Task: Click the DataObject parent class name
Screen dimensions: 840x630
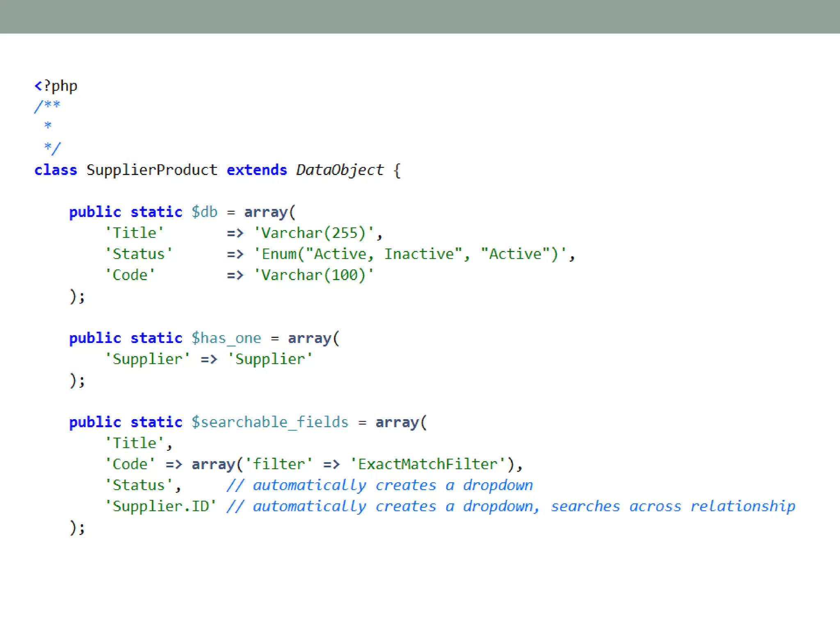Action: tap(340, 170)
